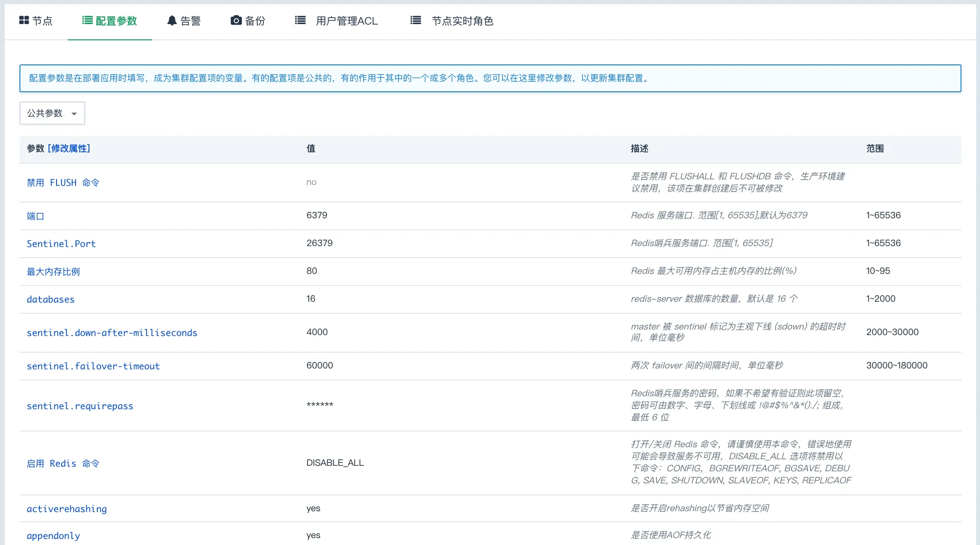Click the 禁用 FLUSH 命令 parameter link
The image size is (980, 545).
pos(63,182)
